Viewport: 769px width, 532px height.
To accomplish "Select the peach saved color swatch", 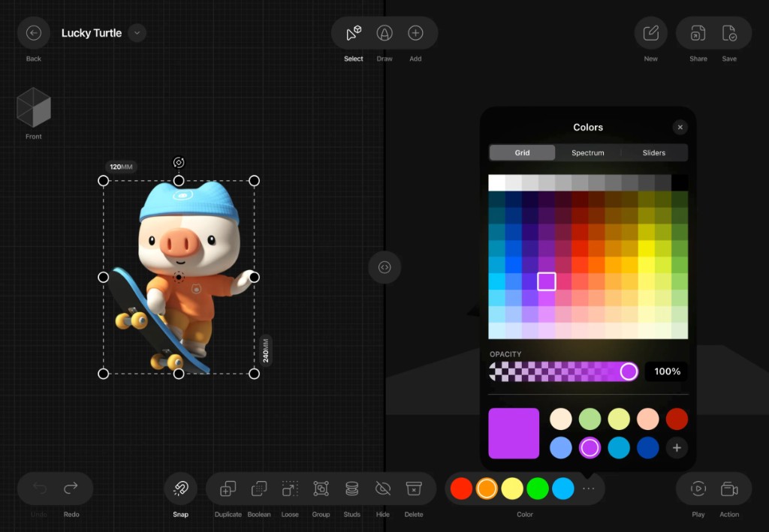I will click(x=647, y=419).
